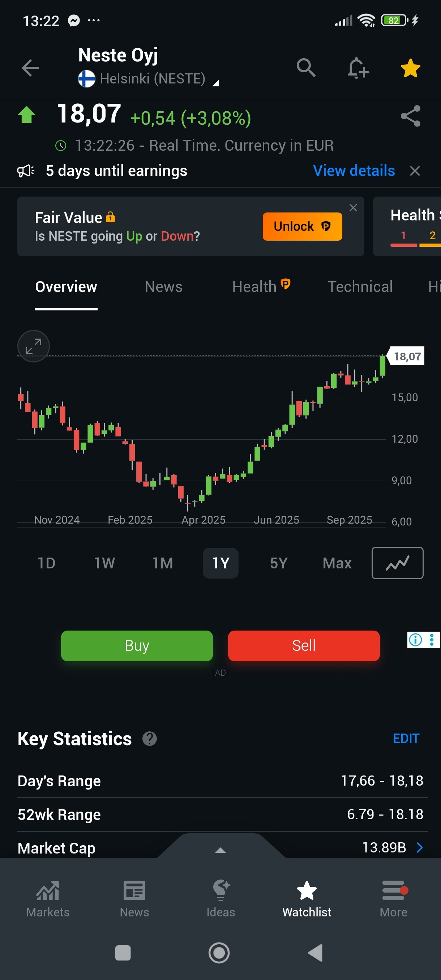Expand Market Cap details chevron
Image resolution: width=441 pixels, height=980 pixels.
(x=420, y=848)
